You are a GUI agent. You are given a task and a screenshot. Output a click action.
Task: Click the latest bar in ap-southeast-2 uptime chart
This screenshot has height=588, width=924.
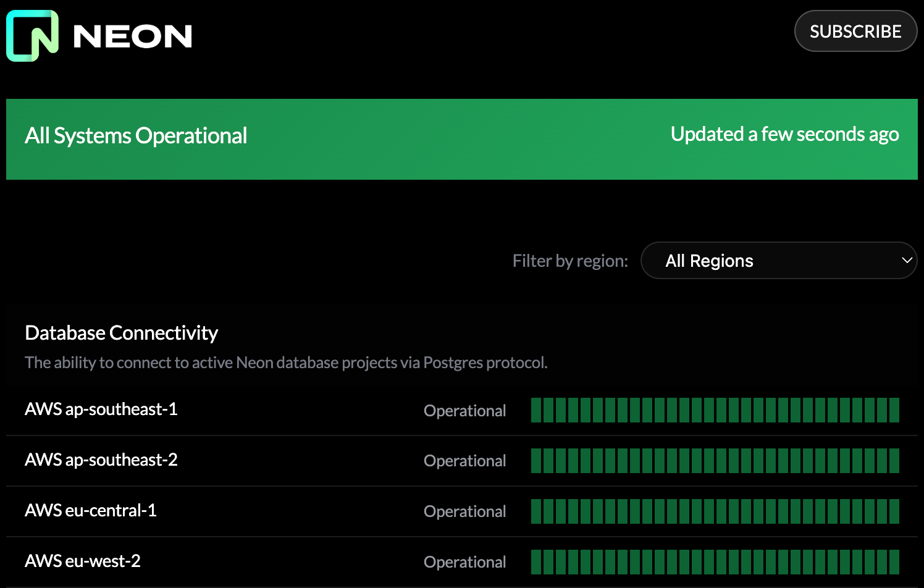pos(894,460)
